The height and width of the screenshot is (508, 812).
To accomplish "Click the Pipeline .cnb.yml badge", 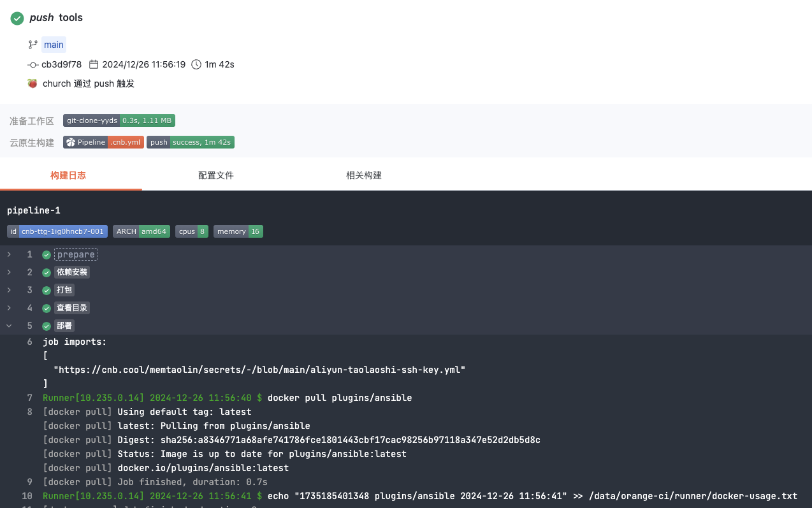I will pos(103,142).
